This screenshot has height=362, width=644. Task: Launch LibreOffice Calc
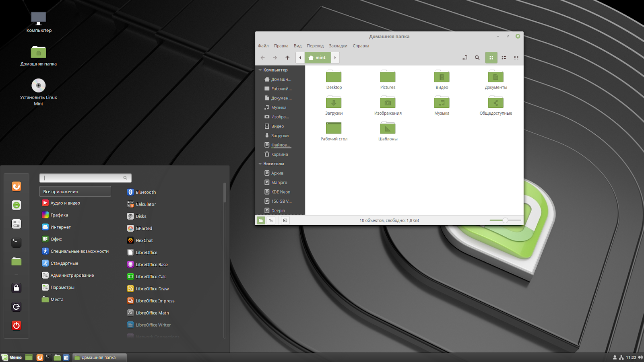pyautogui.click(x=151, y=276)
